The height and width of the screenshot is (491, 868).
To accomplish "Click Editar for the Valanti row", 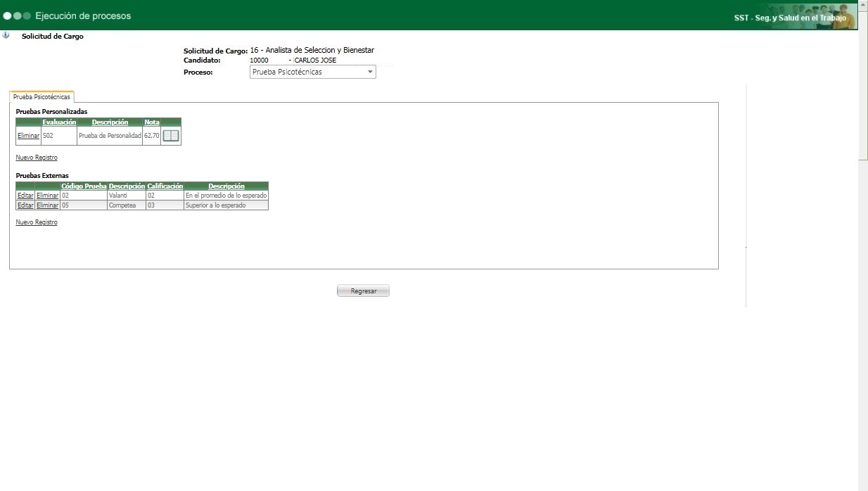I will tap(25, 196).
